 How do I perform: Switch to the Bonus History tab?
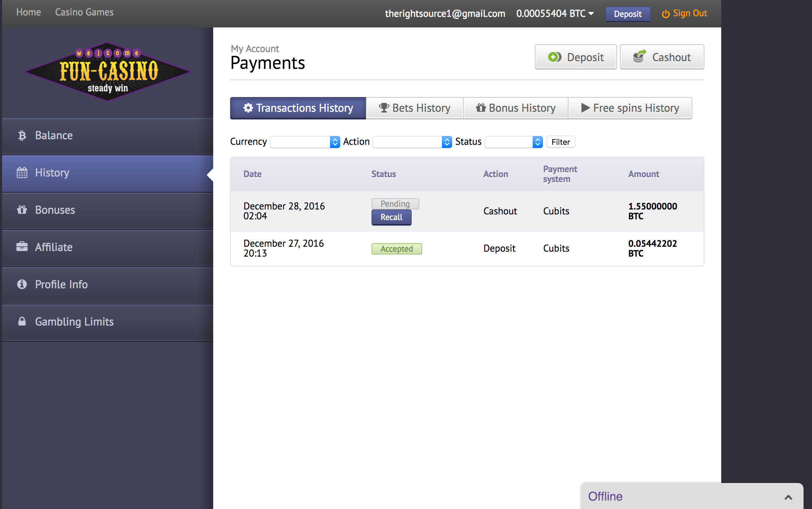pos(516,108)
